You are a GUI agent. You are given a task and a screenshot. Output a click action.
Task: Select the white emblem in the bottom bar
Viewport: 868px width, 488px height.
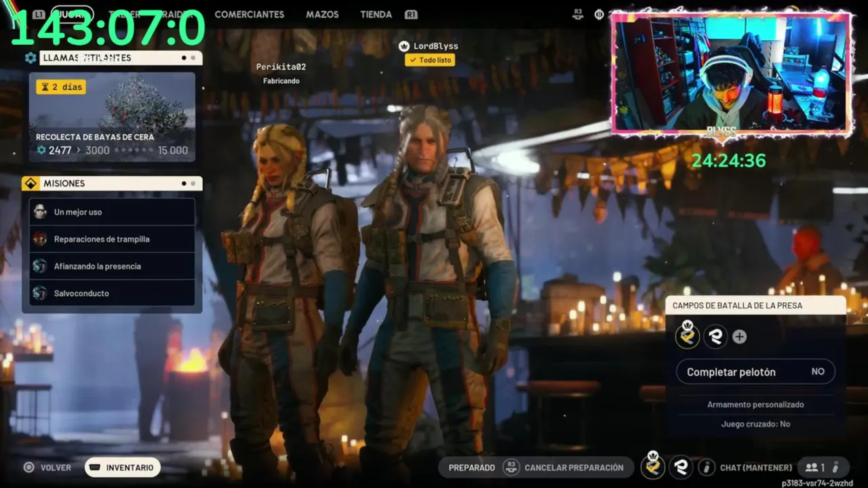point(681,467)
